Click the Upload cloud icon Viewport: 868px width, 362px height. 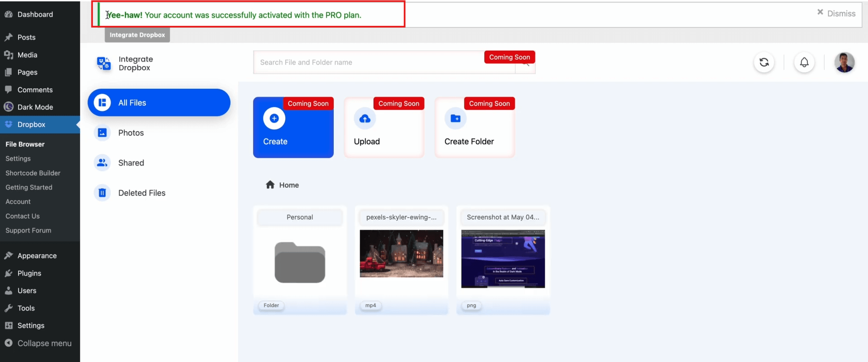365,119
